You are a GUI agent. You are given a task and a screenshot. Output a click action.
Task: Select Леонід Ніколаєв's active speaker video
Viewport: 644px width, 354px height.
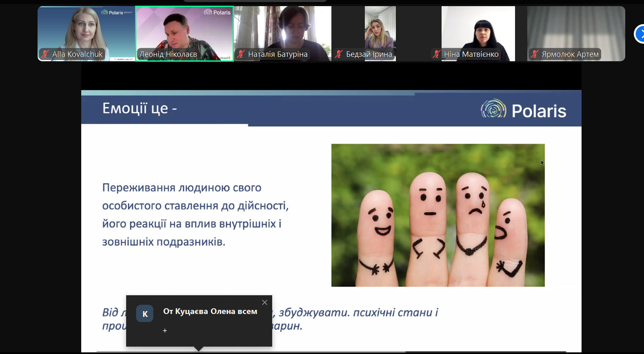pyautogui.click(x=184, y=33)
